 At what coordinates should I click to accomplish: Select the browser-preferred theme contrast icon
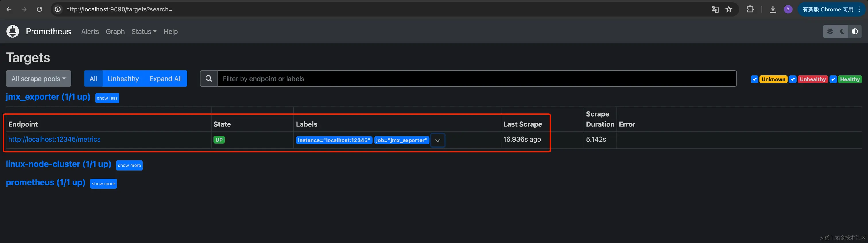(855, 31)
